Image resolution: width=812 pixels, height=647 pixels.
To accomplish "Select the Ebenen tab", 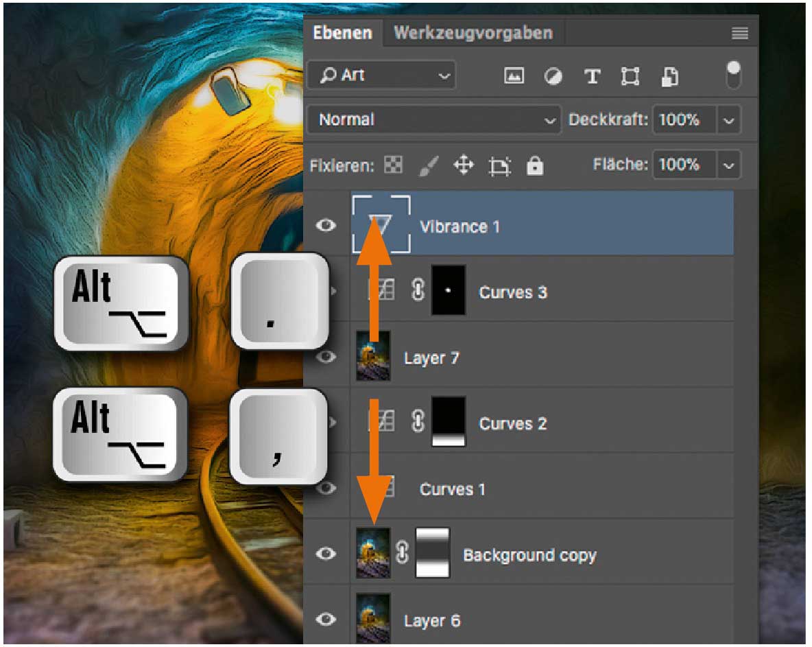I will click(342, 33).
